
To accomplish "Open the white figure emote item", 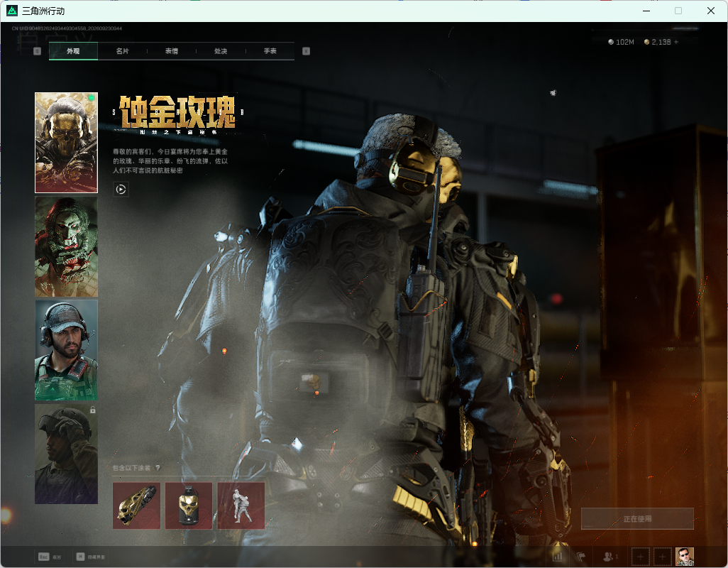I will 241,506.
